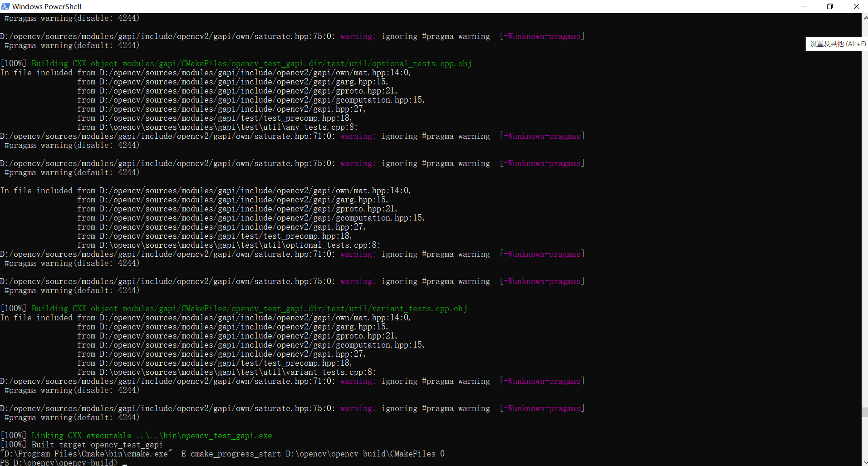Click the Built target opencv_test_gapi line

tap(82, 445)
